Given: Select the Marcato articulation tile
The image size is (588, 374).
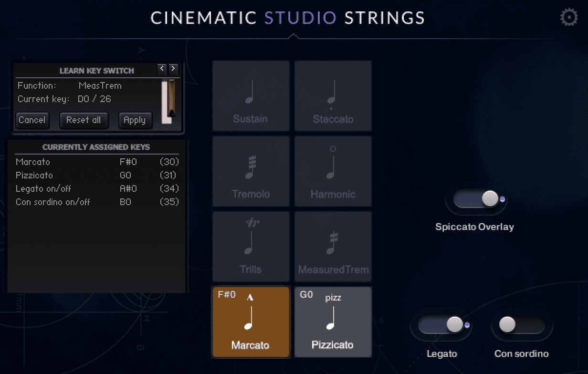Looking at the screenshot, I should tap(251, 322).
